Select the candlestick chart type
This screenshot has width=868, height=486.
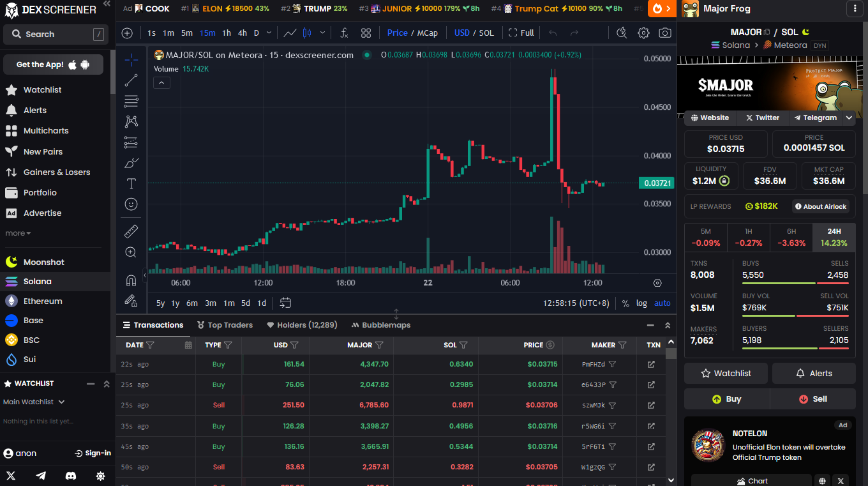(x=307, y=33)
